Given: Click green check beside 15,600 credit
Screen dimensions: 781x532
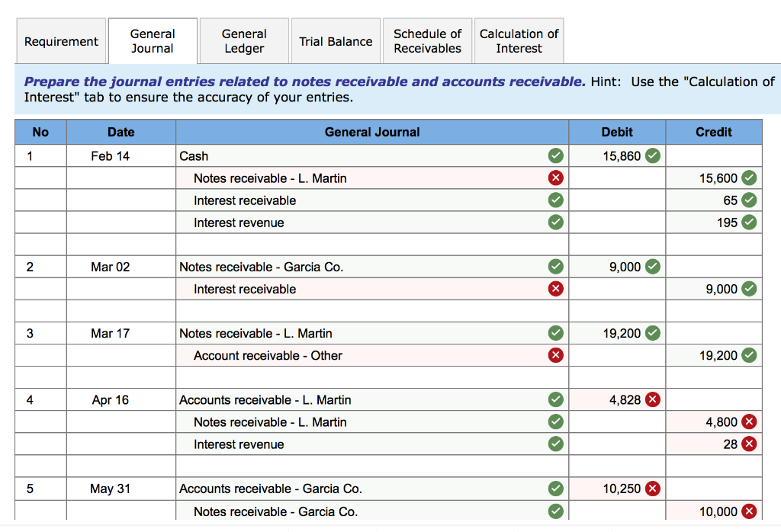Looking at the screenshot, I should (x=749, y=178).
